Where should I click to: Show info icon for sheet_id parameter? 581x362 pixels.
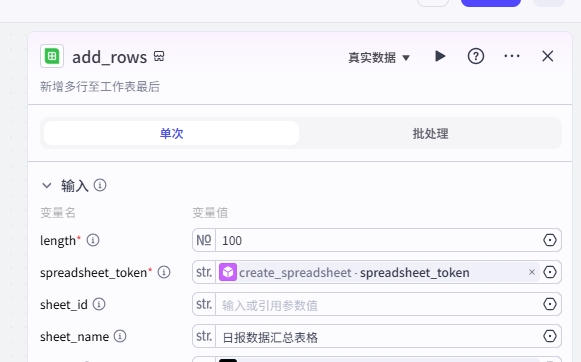pyautogui.click(x=99, y=304)
